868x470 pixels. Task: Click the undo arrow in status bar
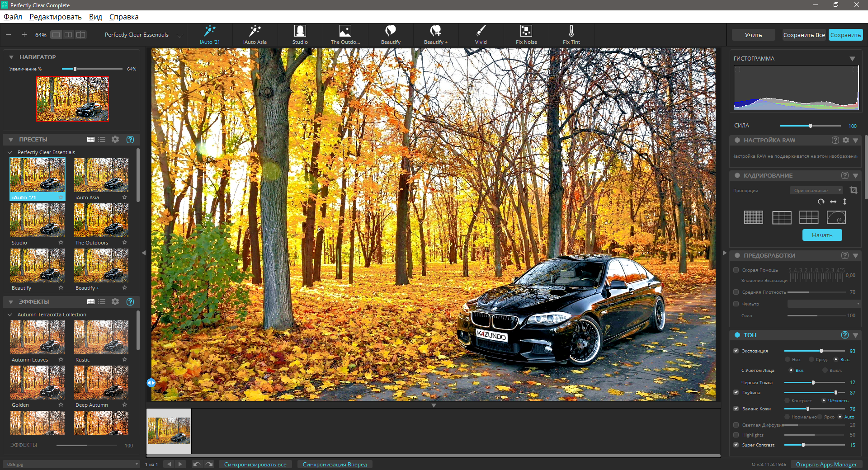click(x=197, y=464)
